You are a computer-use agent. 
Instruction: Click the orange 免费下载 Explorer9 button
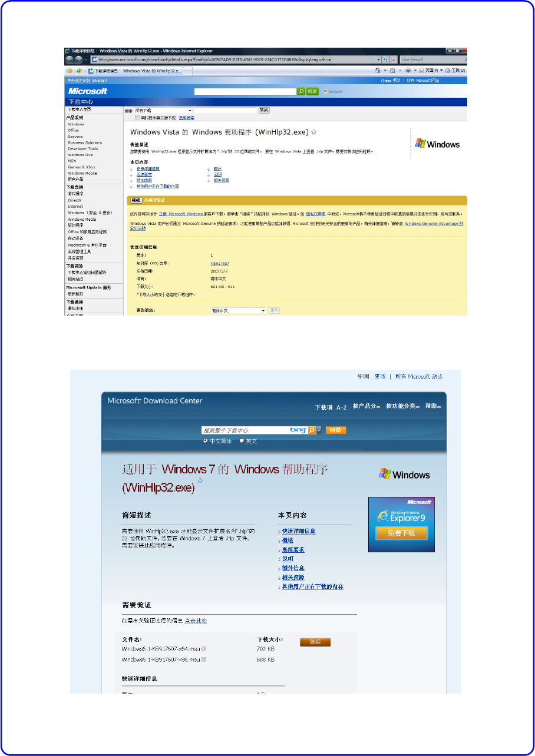[401, 533]
